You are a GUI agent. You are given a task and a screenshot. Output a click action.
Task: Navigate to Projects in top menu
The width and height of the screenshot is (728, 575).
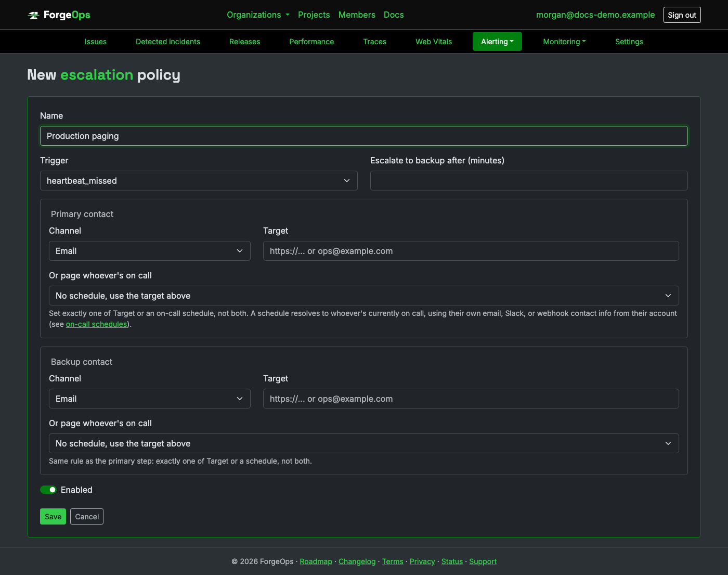click(x=314, y=15)
